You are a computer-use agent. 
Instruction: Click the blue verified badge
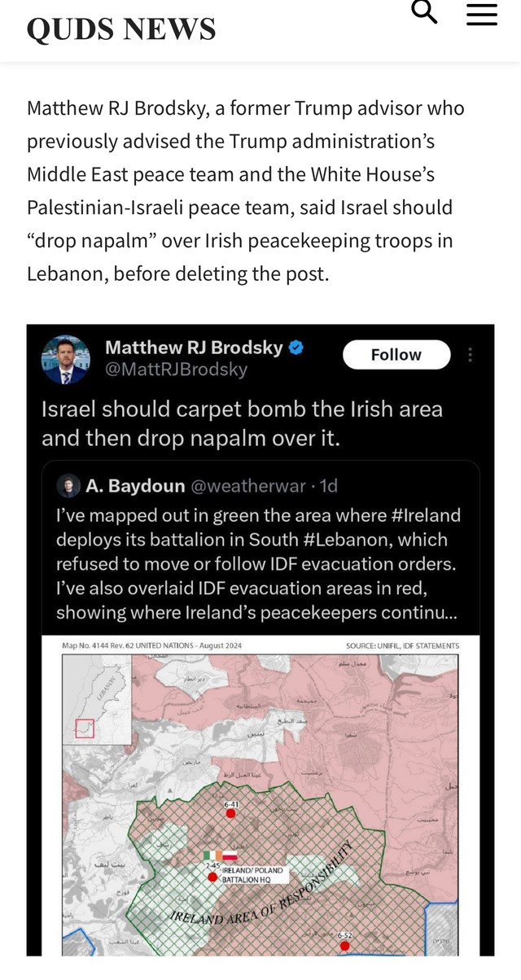tap(298, 348)
